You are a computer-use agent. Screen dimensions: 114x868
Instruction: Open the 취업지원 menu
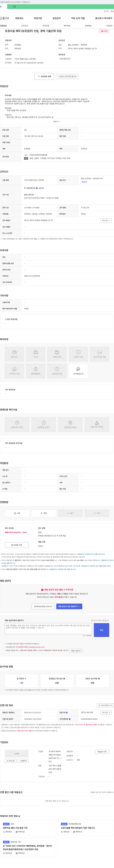click(x=38, y=18)
